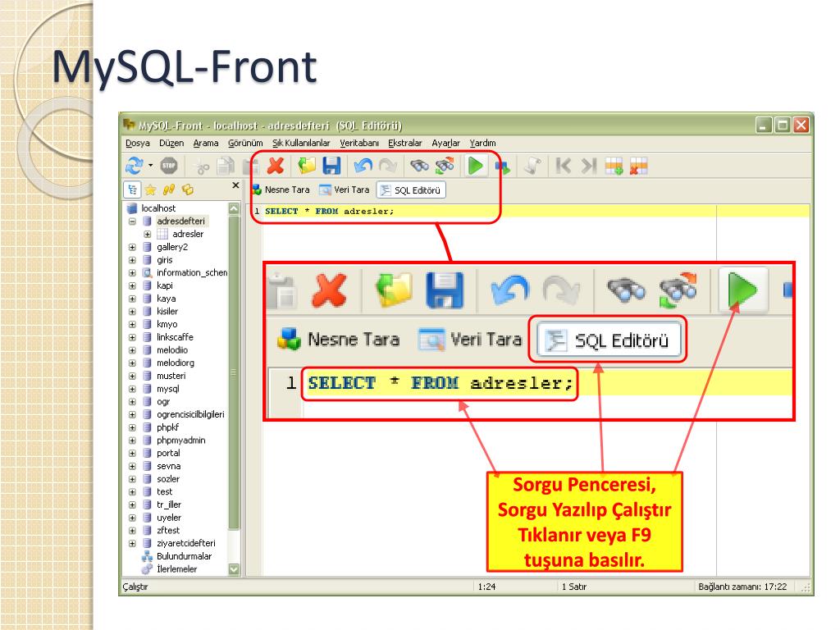Screen dimensions: 840x630
Task: Jump to the first record icon
Action: (x=563, y=166)
